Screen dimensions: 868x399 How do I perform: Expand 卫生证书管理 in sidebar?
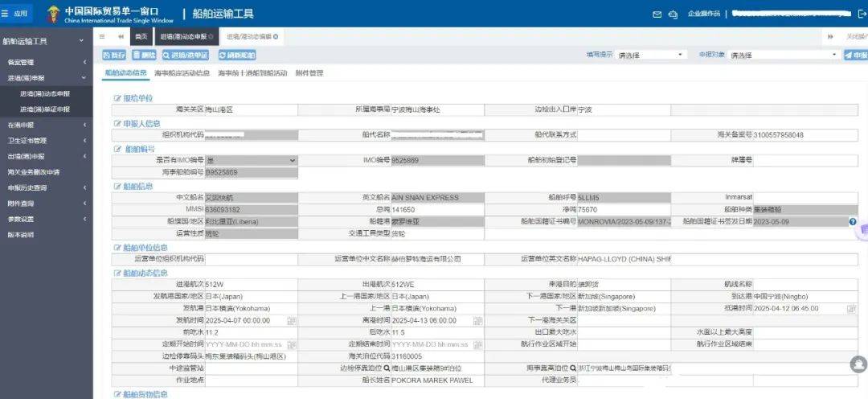47,141
